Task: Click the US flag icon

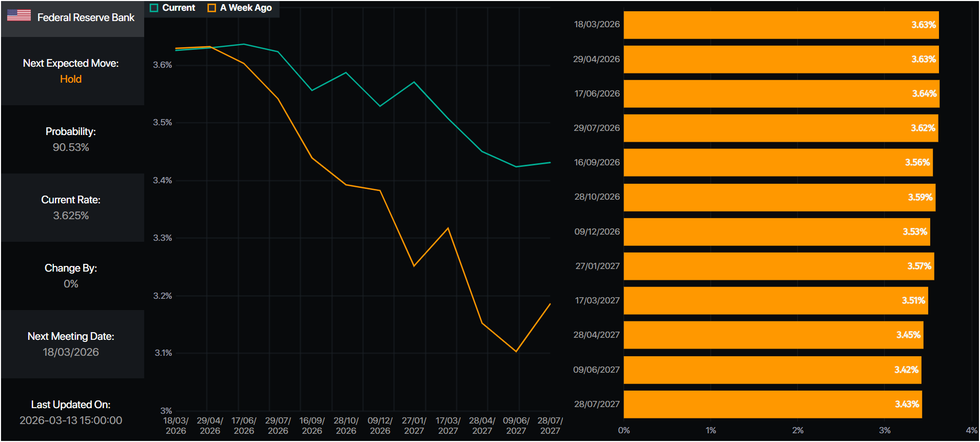Action: pos(19,15)
